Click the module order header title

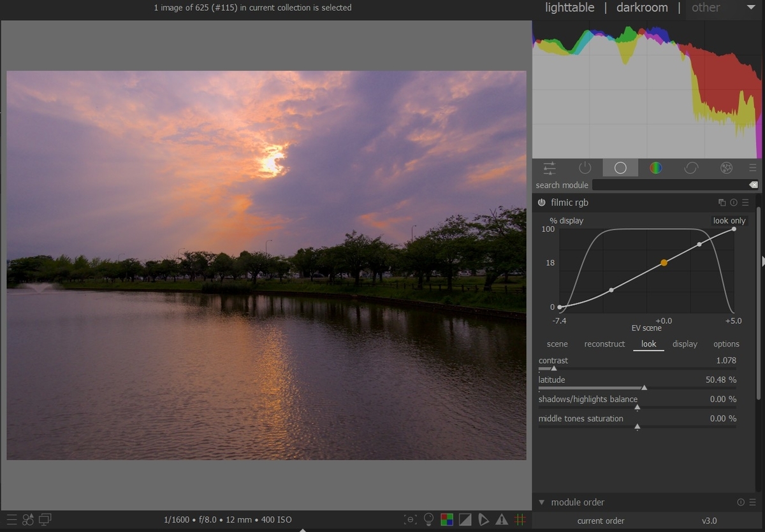(x=578, y=502)
